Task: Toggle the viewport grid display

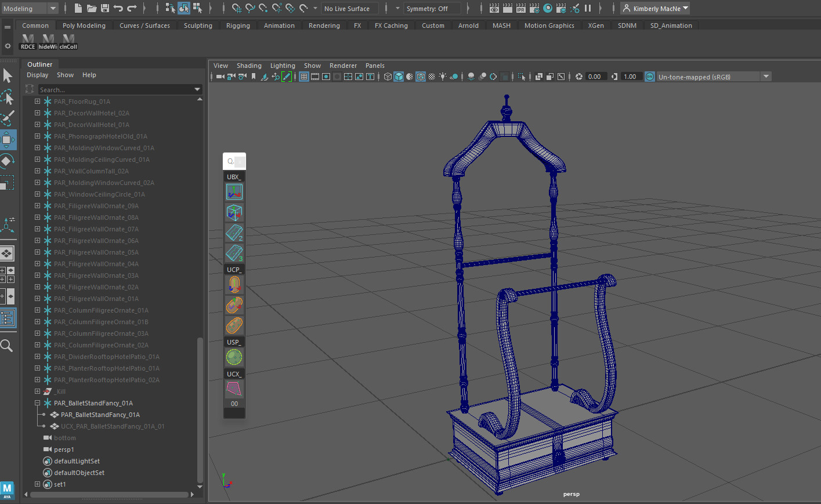Action: pos(303,77)
